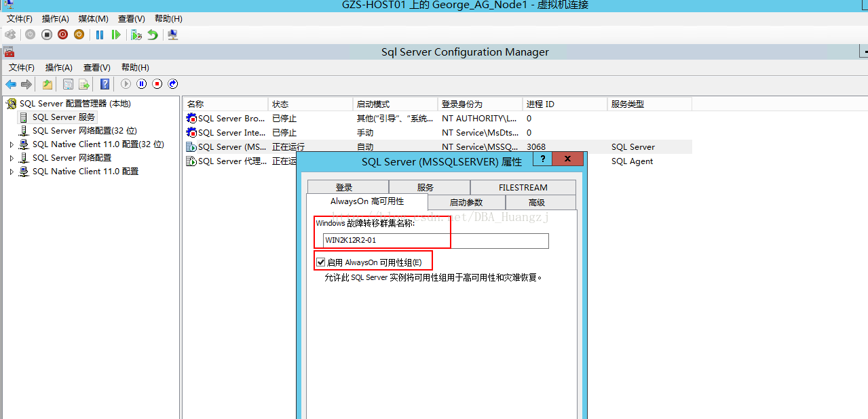Click the SQL Server agent (代理) service icon

191,161
